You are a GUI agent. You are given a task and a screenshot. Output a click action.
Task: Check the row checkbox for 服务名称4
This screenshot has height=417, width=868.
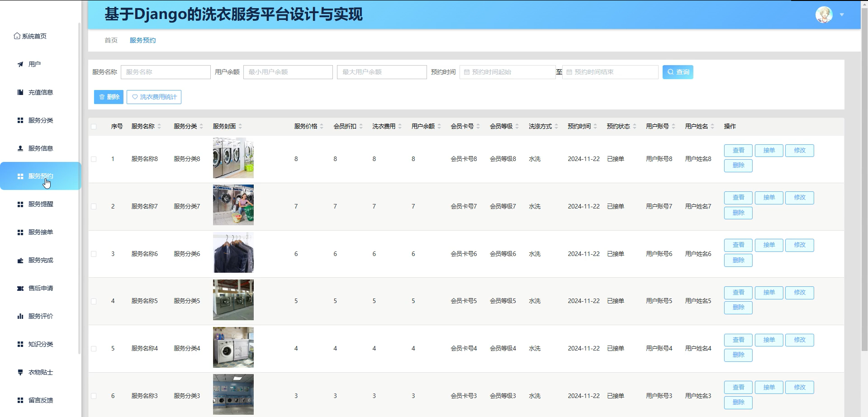pos(94,349)
